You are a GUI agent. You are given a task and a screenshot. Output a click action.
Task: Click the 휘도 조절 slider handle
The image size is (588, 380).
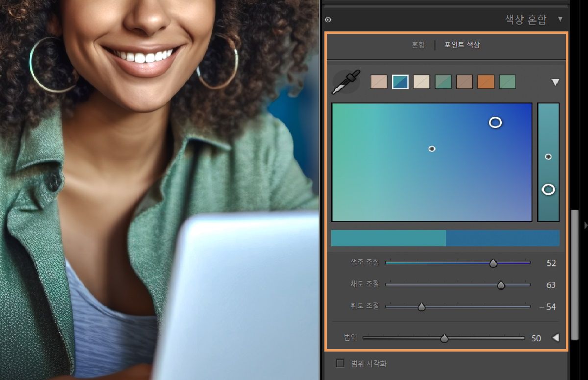(421, 307)
